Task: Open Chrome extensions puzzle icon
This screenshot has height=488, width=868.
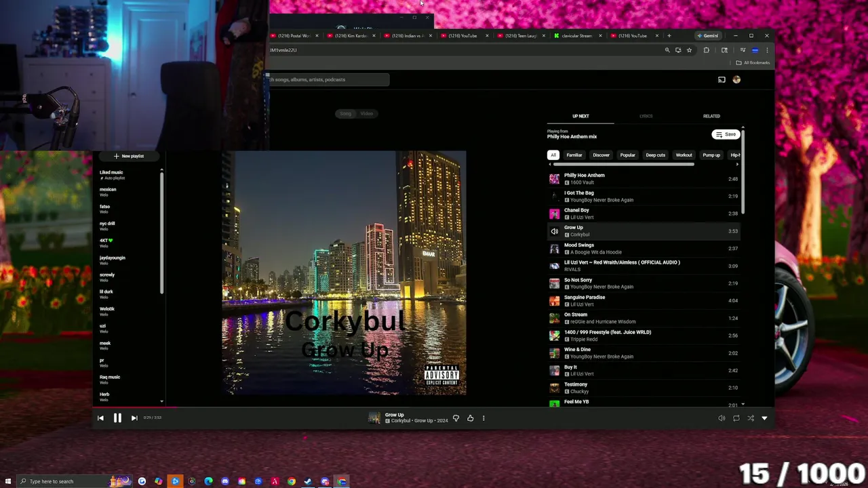Action: 706,50
